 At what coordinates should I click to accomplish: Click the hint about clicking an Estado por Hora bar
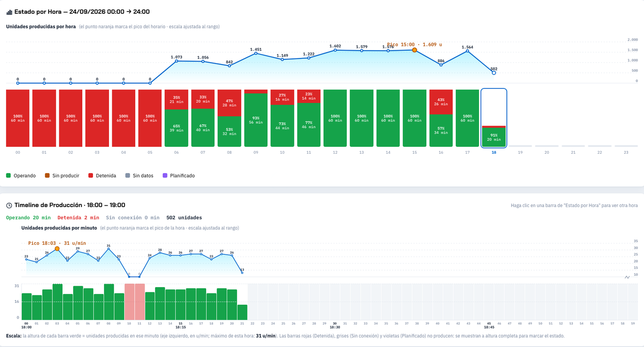(x=575, y=206)
